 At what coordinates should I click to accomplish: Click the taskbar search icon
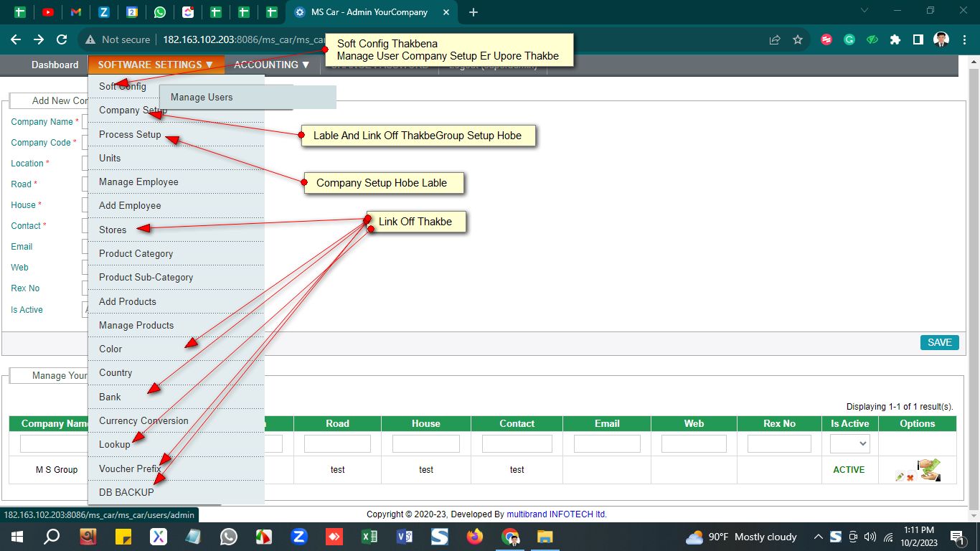(x=52, y=537)
